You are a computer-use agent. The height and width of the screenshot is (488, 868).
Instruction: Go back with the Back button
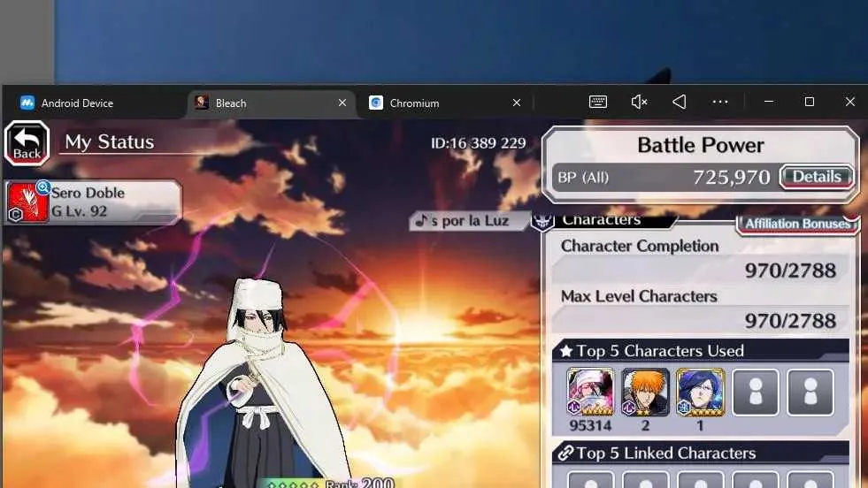tap(27, 143)
